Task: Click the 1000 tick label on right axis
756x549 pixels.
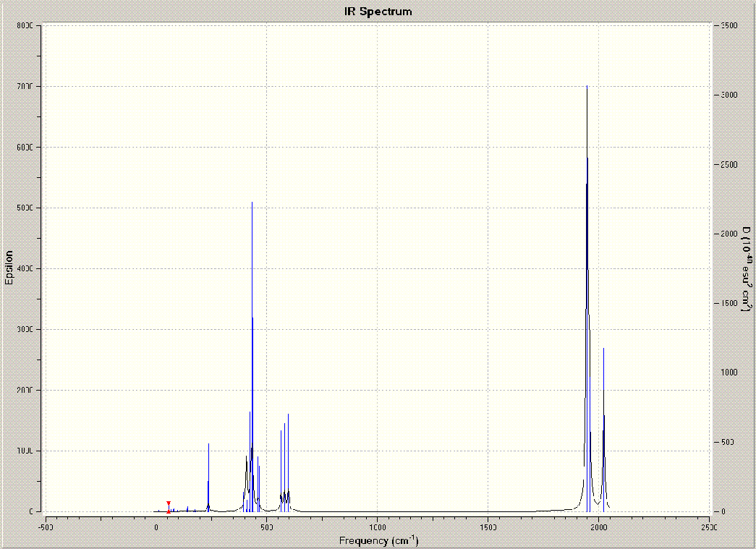Action: point(729,373)
